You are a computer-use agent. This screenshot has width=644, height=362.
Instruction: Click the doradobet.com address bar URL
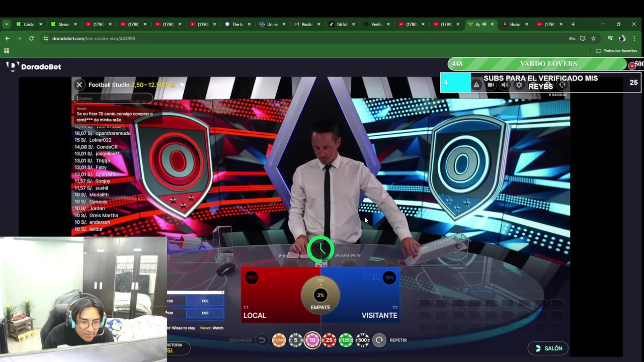[94, 38]
